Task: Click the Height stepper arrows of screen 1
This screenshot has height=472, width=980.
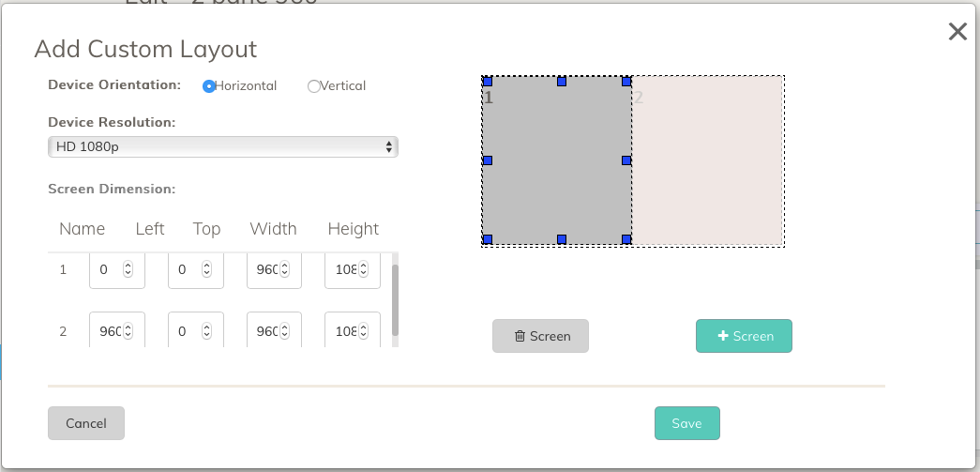Action: 363,269
